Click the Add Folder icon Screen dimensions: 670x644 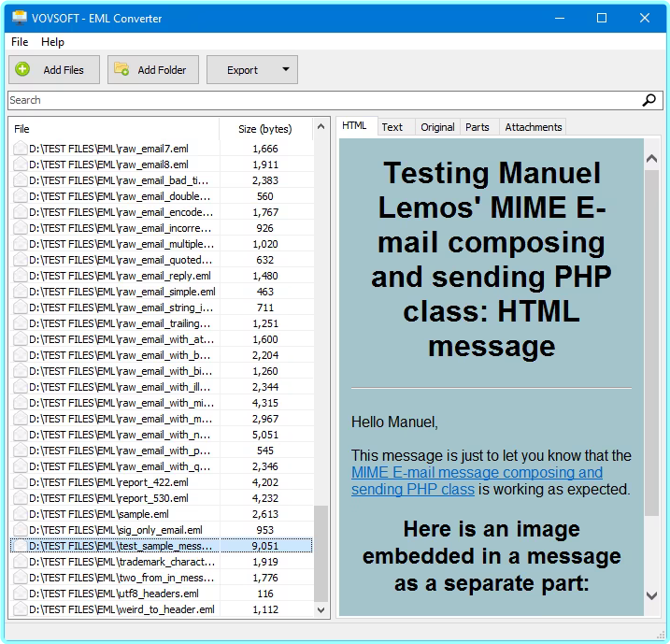click(x=121, y=69)
